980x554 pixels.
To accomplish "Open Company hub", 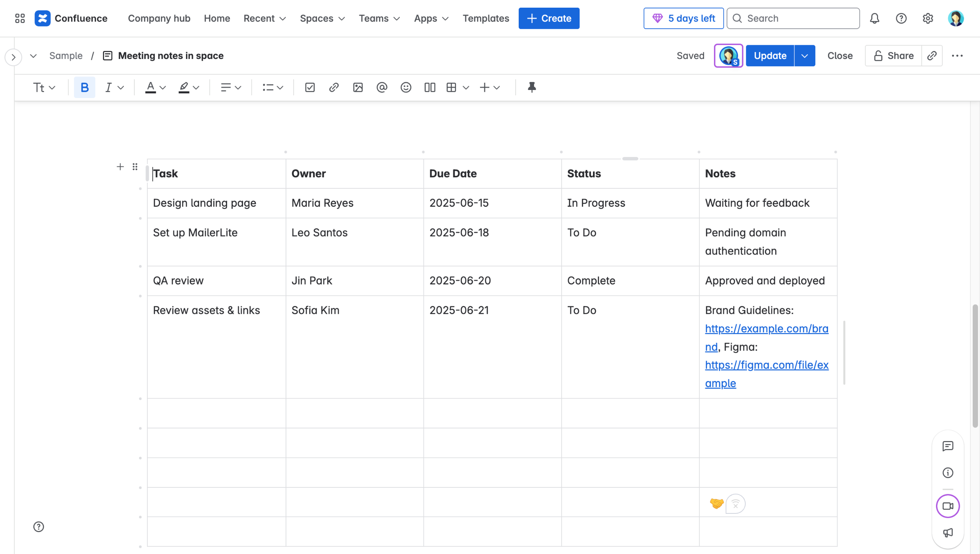I will 159,18.
